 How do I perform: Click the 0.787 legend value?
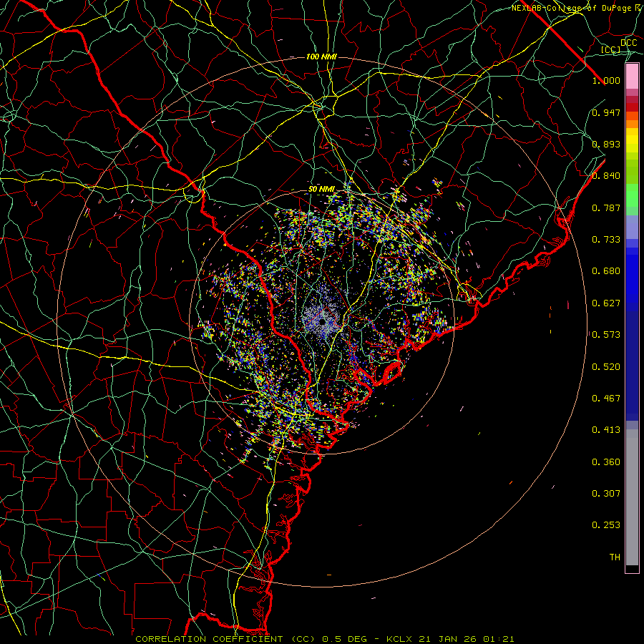[x=606, y=208]
